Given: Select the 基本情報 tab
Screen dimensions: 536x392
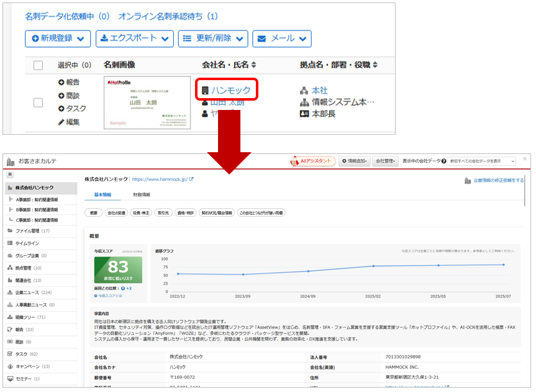Looking at the screenshot, I should coord(102,195).
